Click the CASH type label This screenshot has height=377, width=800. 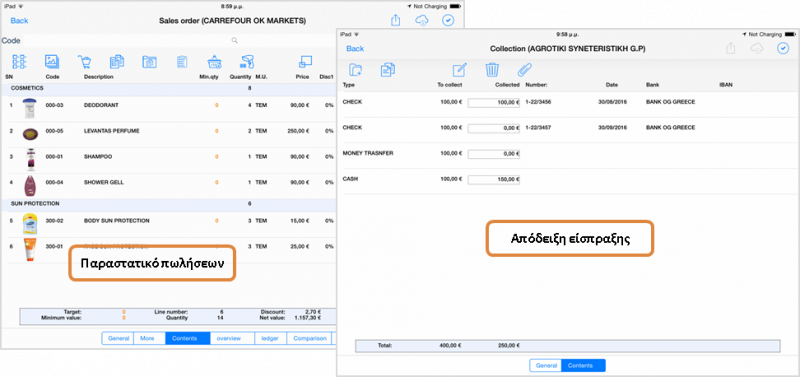pos(350,179)
